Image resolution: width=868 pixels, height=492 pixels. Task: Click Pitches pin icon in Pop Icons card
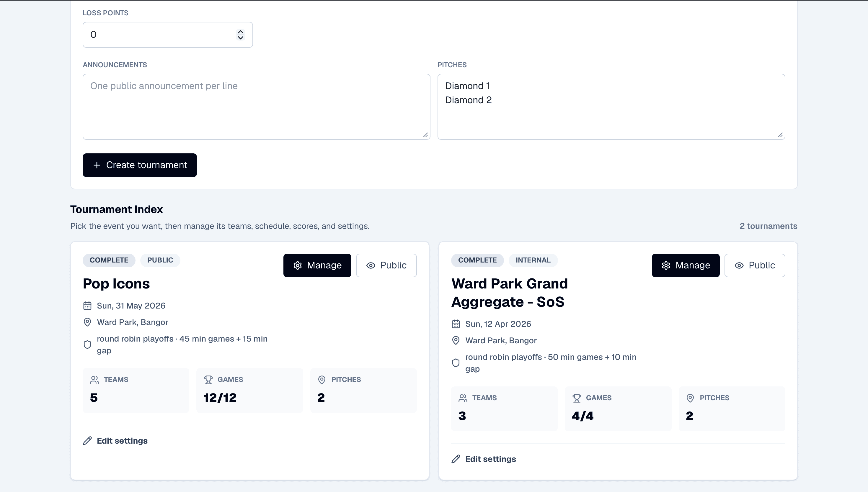322,380
